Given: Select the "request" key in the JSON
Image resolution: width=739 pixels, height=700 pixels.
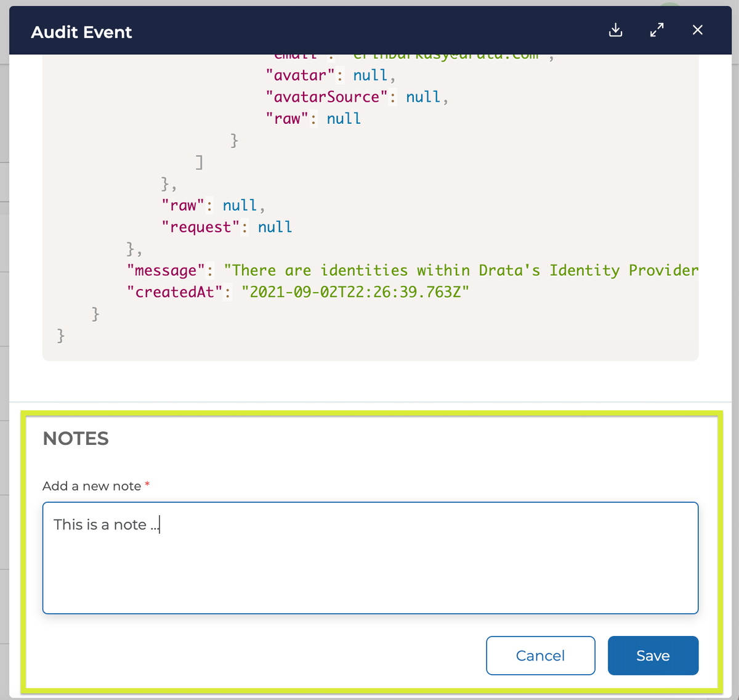Looking at the screenshot, I should [200, 227].
